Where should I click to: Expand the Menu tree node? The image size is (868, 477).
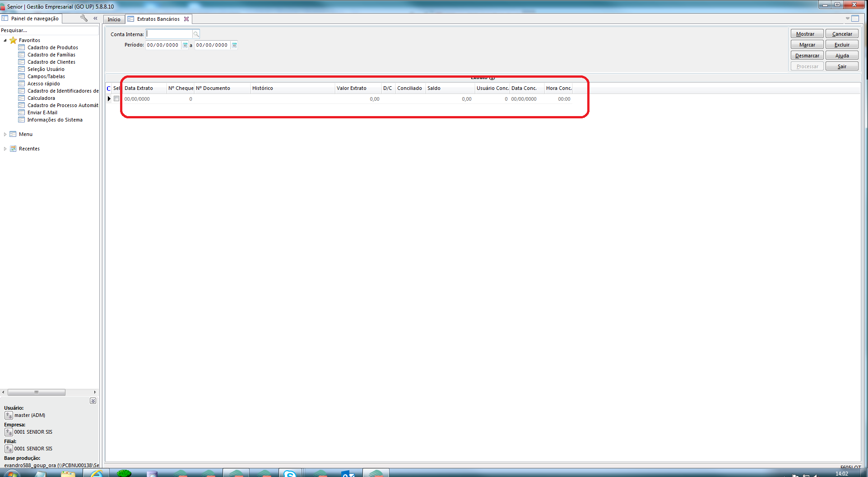coord(5,134)
